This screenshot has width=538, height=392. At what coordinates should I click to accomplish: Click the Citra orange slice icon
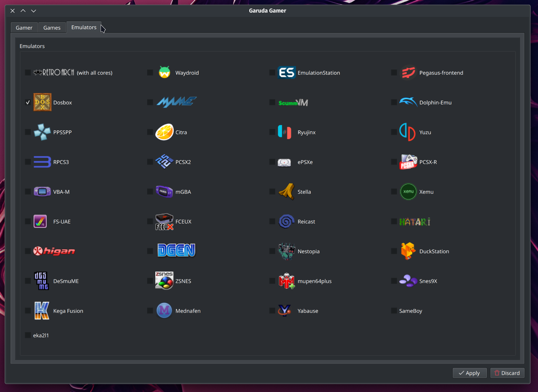coord(164,132)
